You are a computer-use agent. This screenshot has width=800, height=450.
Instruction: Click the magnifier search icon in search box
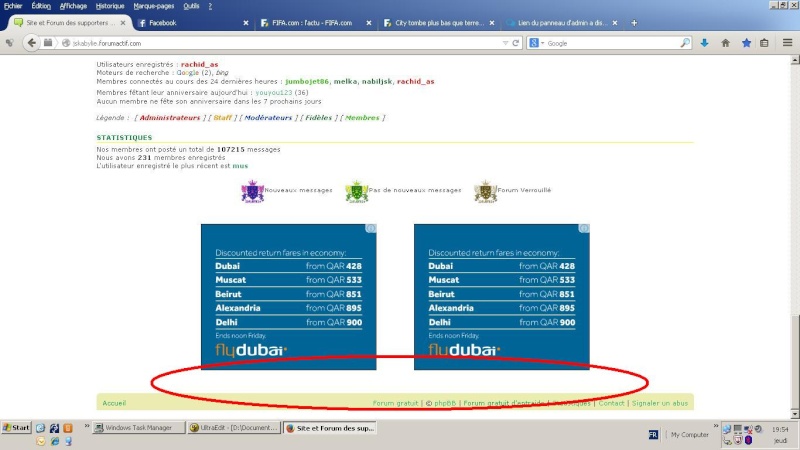point(685,43)
